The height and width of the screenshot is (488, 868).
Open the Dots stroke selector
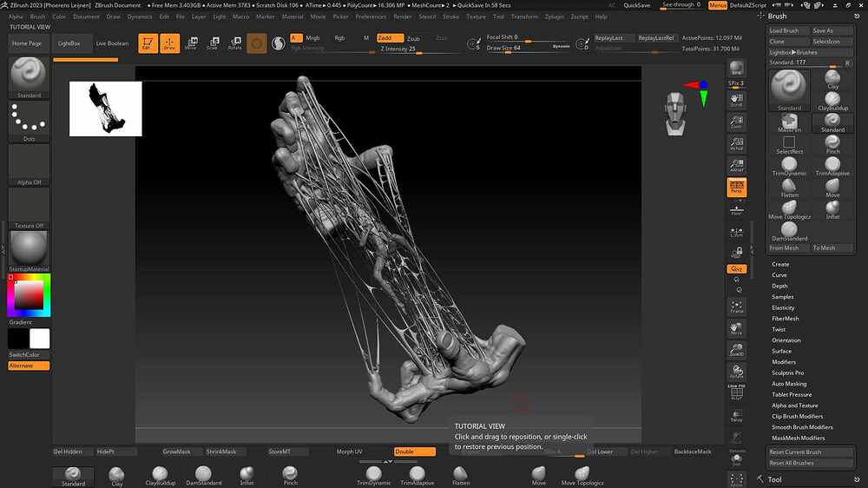29,121
